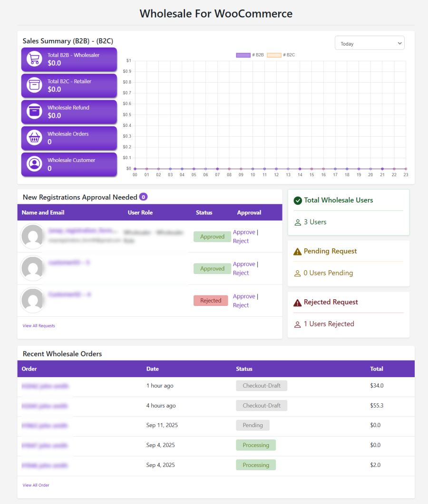Click the first registrant's avatar image
The image size is (428, 504).
pyautogui.click(x=33, y=236)
